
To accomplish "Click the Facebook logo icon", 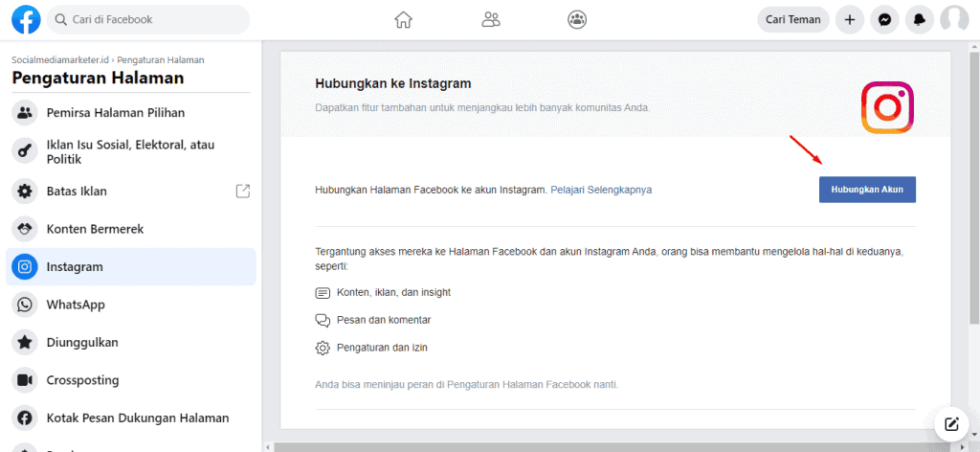I will [x=26, y=19].
